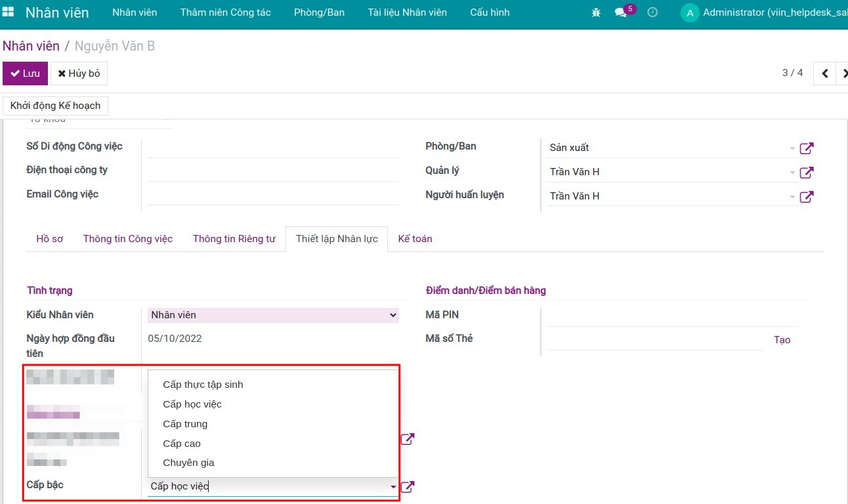The width and height of the screenshot is (848, 504).
Task: Click the Lưu save button
Action: click(25, 73)
